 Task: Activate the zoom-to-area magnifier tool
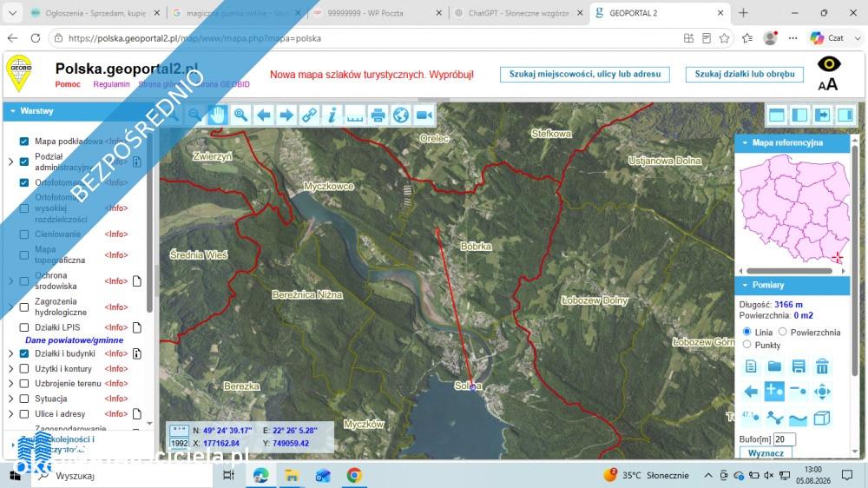240,115
